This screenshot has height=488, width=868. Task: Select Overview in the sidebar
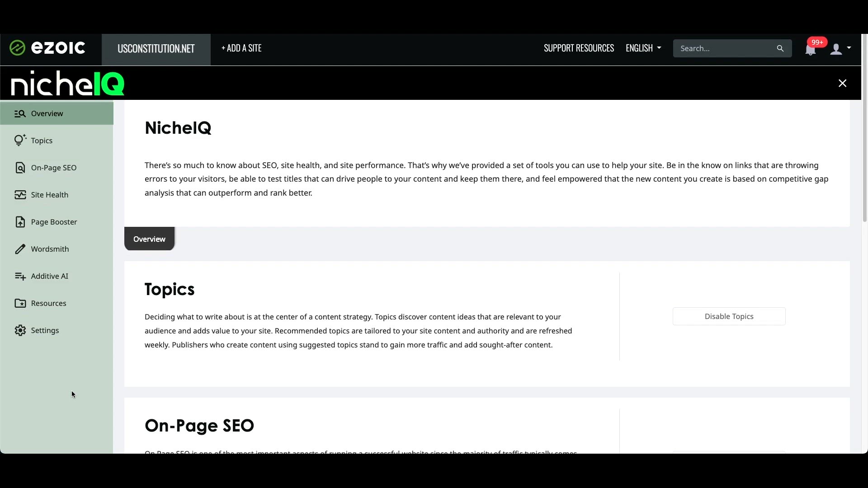point(57,113)
